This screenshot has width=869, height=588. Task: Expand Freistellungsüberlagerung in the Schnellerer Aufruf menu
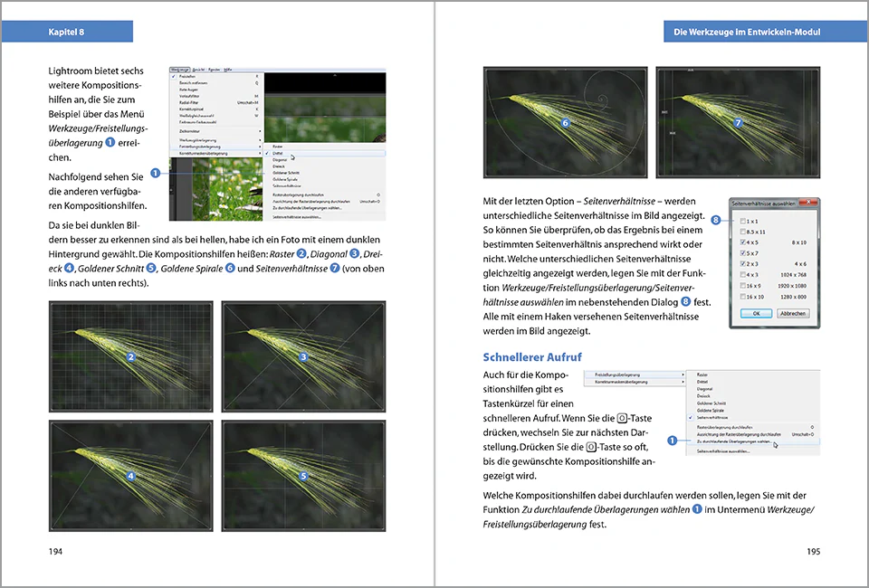point(635,375)
